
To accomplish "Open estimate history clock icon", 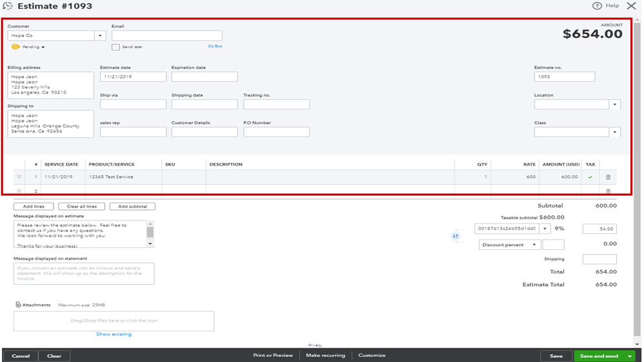I will pyautogui.click(x=7, y=6).
